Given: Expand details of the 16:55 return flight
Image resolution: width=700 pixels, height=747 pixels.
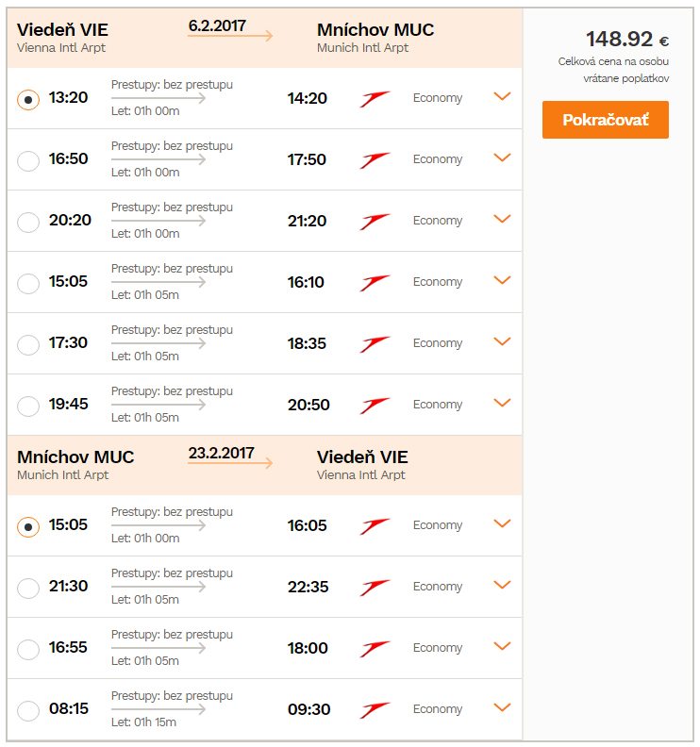Looking at the screenshot, I should [x=502, y=645].
